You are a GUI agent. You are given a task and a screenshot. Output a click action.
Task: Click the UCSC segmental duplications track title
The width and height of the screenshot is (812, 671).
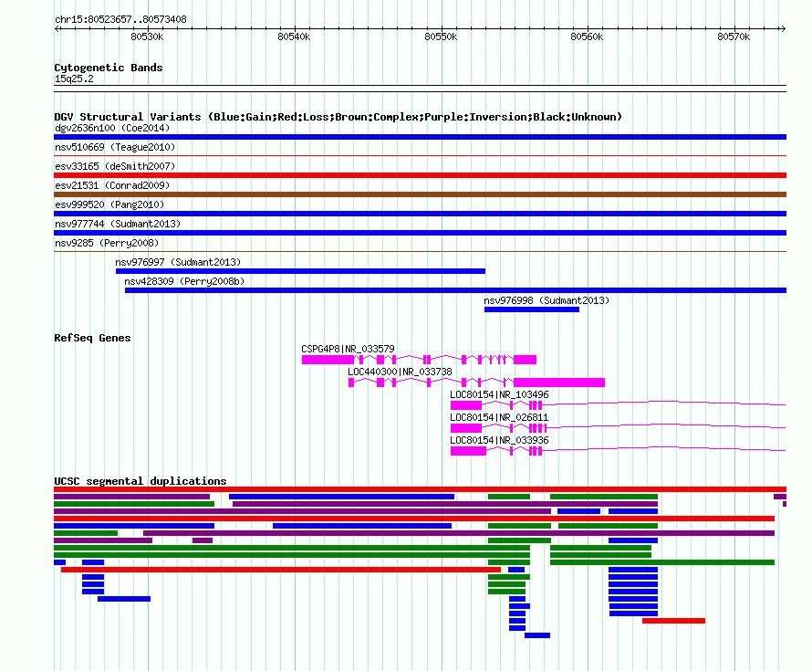141,481
